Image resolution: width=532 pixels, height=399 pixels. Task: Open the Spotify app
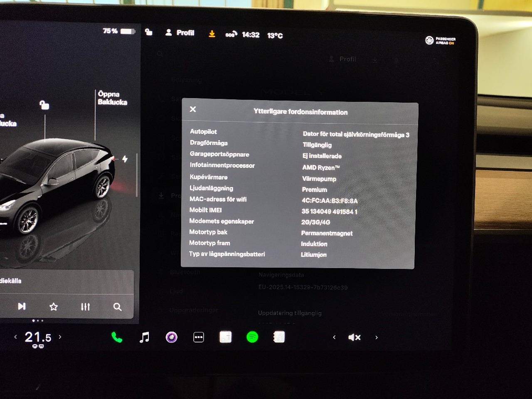[x=252, y=337]
